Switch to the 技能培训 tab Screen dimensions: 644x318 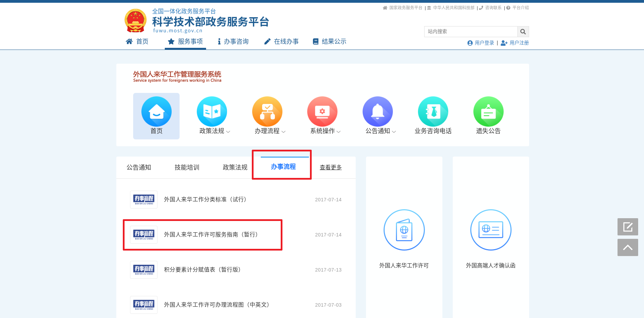187,168
